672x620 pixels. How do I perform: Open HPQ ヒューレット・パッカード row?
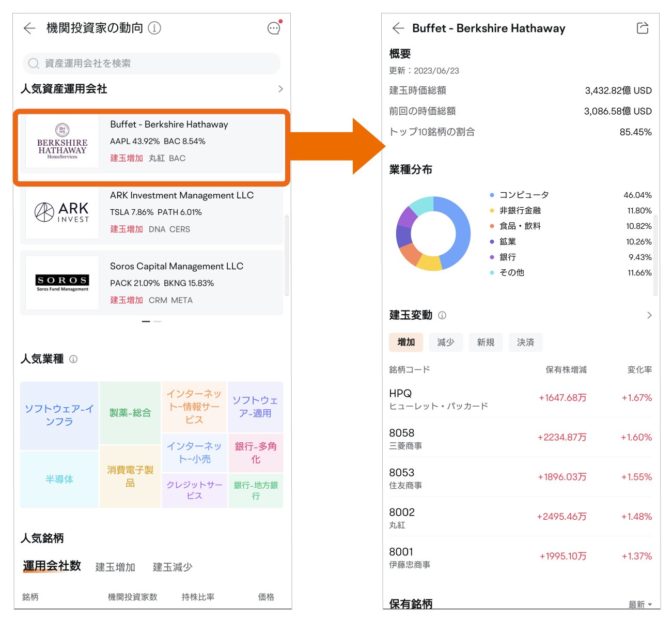click(x=521, y=398)
